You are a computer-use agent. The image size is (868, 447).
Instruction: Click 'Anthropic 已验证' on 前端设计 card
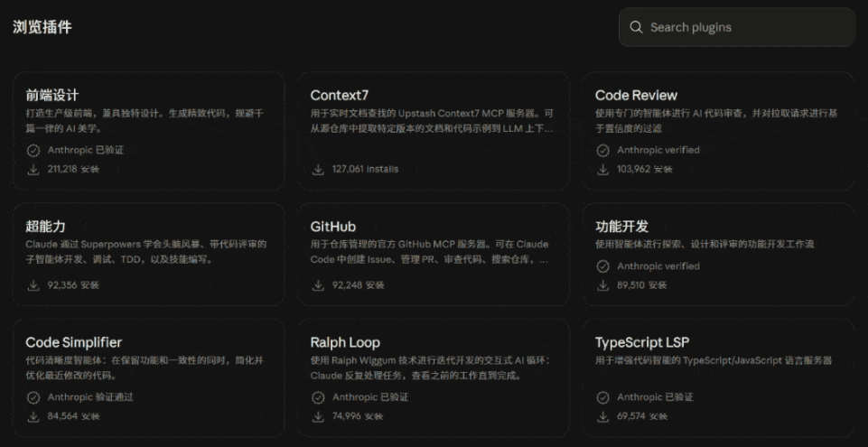(x=86, y=150)
